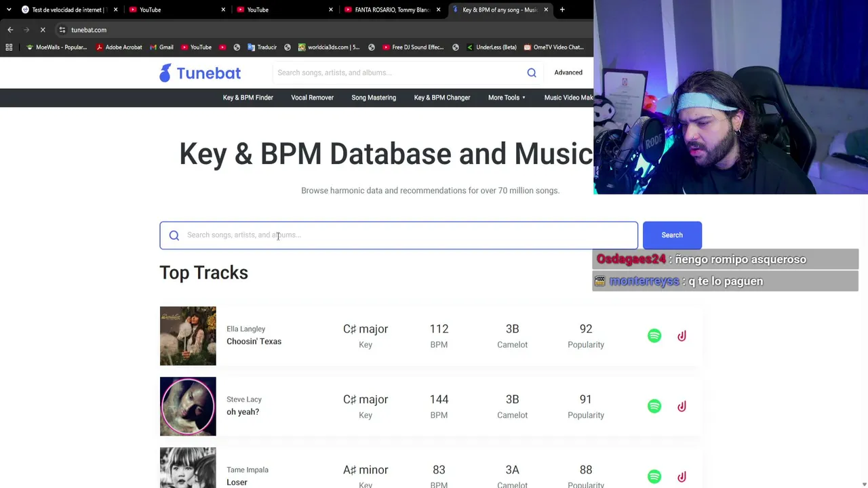Click the red djay icon for Choosin' Texas
Image resolution: width=868 pixels, height=488 pixels.
(x=682, y=336)
